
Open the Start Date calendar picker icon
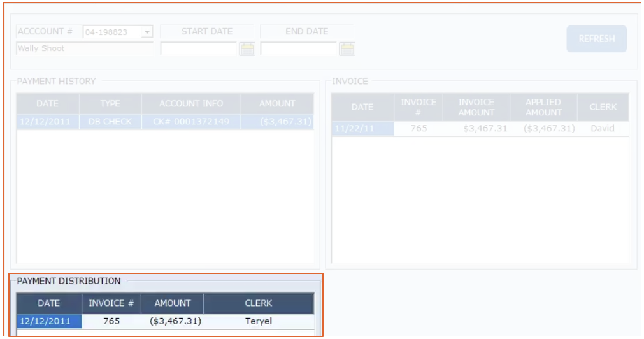pos(247,49)
